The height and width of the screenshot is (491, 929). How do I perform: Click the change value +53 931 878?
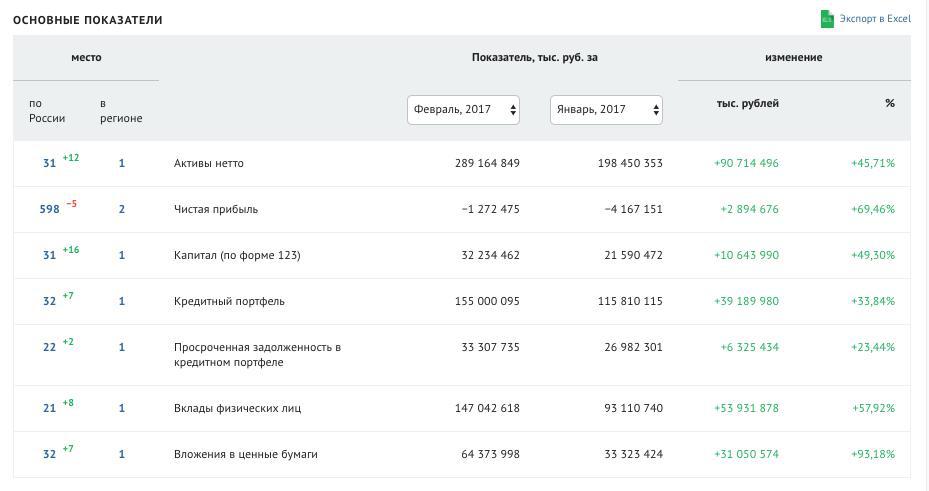click(747, 408)
